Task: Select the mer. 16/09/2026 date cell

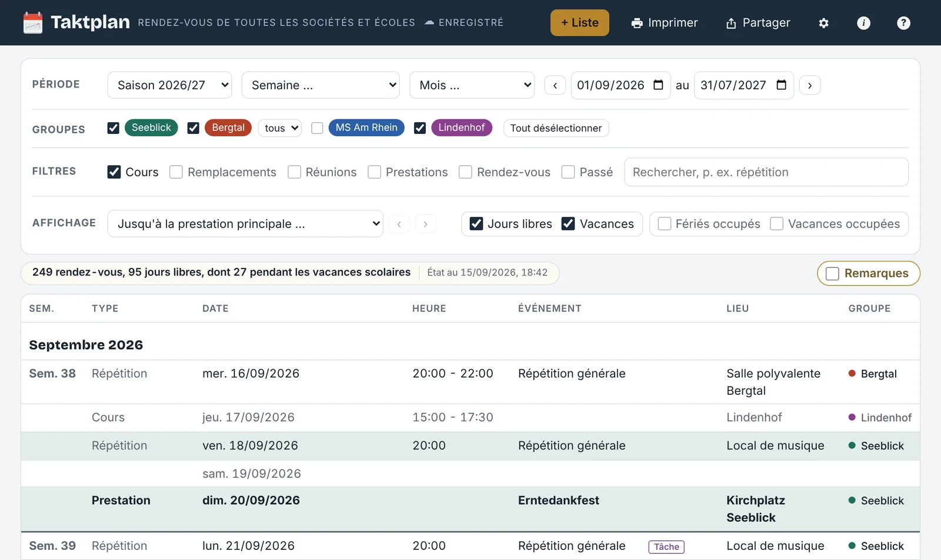Action: tap(251, 373)
